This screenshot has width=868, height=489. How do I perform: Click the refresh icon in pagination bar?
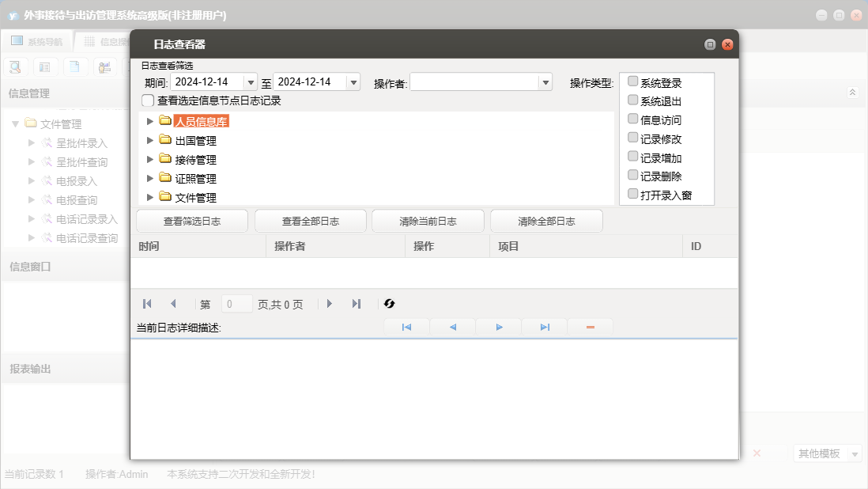tap(389, 304)
